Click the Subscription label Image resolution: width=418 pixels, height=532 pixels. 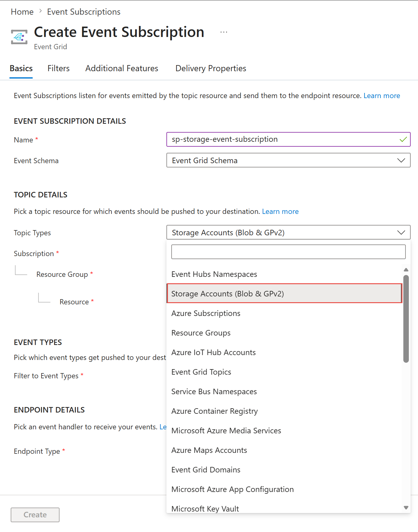click(34, 254)
